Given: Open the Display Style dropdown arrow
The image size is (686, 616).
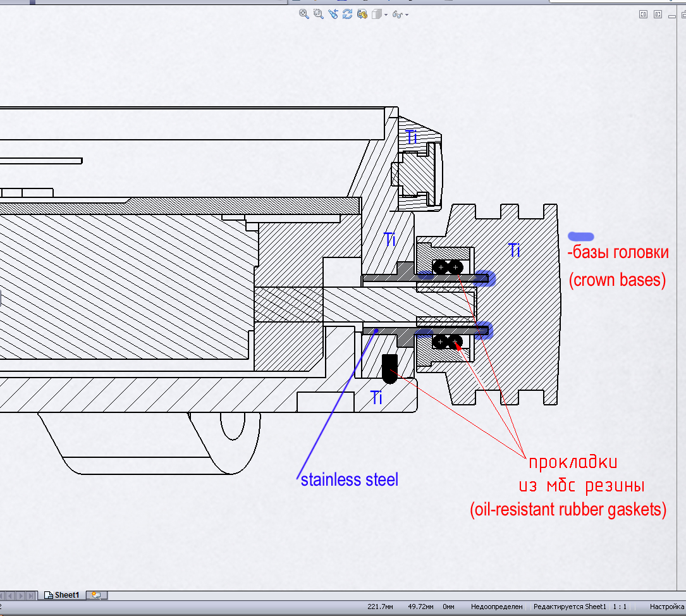Looking at the screenshot, I should tap(386, 15).
